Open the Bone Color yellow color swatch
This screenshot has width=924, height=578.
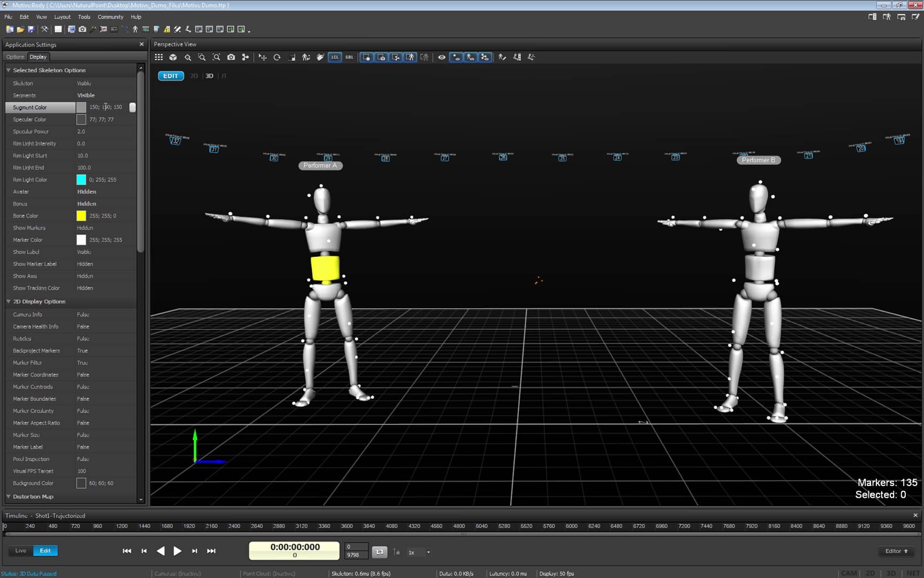point(81,216)
